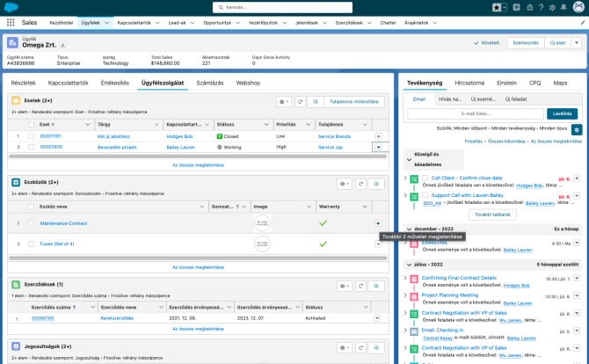
Task: Open the Einstein tab in right panel
Action: tap(506, 82)
